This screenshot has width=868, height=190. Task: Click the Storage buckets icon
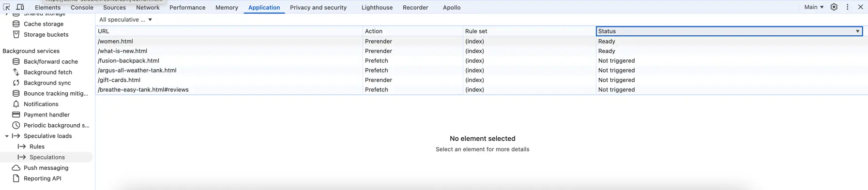coord(16,34)
